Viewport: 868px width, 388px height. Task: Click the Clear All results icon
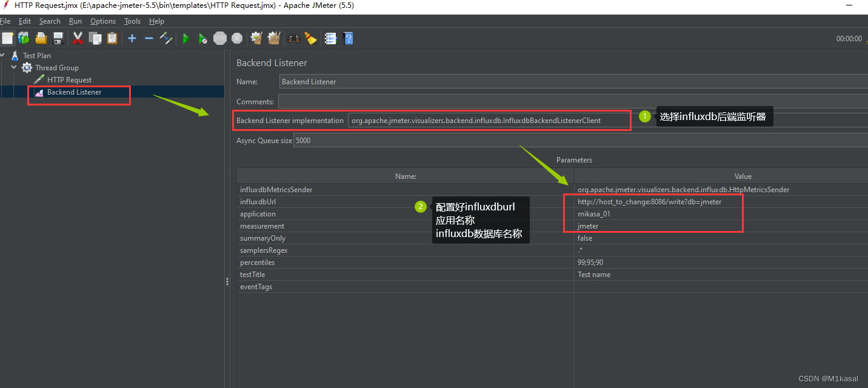(x=274, y=38)
